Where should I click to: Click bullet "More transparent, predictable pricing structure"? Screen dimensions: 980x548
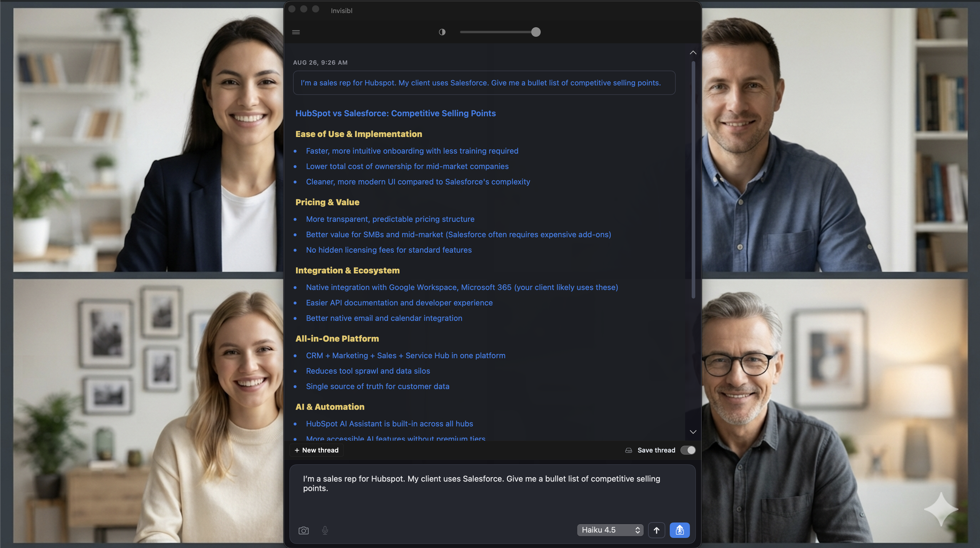[390, 219]
